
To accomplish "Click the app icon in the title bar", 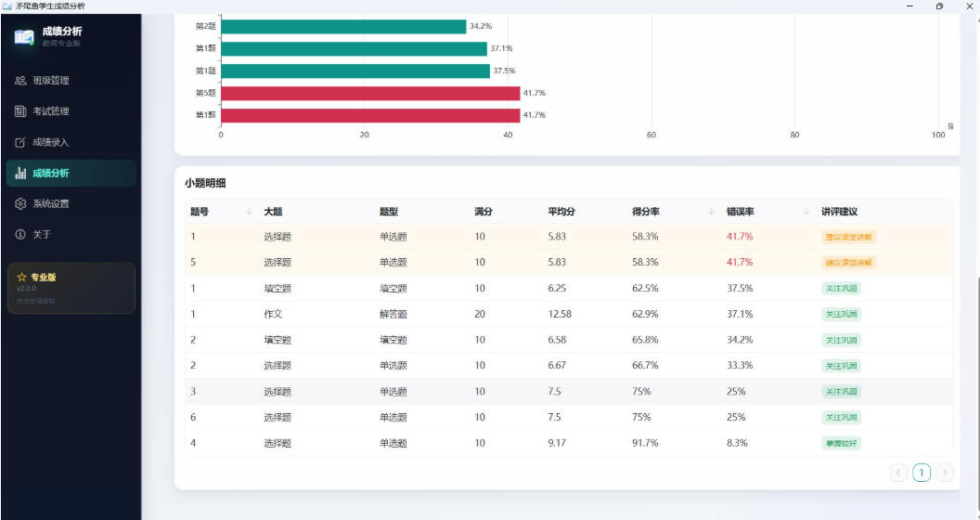I will pyautogui.click(x=6, y=6).
